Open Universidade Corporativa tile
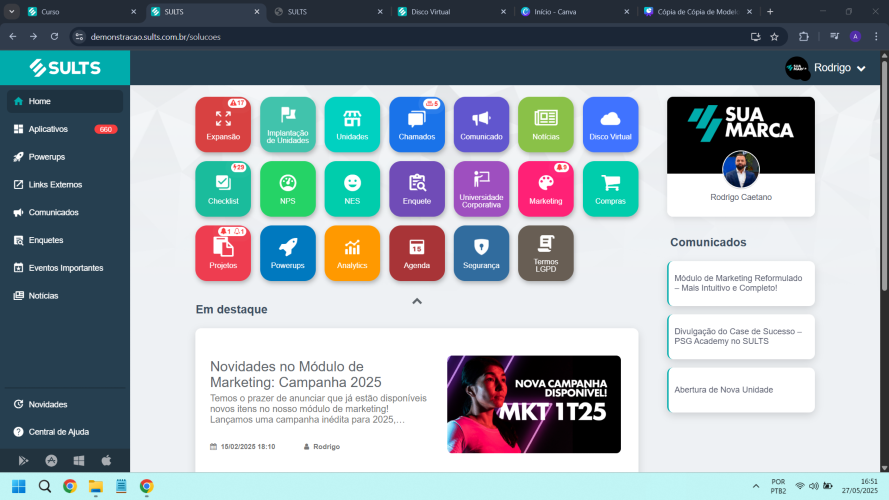The image size is (889, 500). [x=481, y=189]
